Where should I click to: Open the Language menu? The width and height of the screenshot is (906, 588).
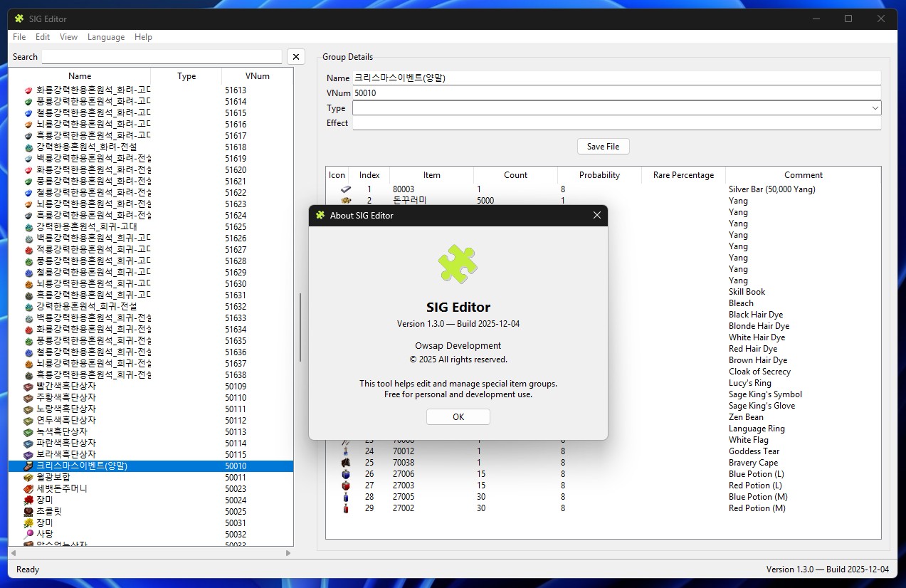tap(106, 37)
